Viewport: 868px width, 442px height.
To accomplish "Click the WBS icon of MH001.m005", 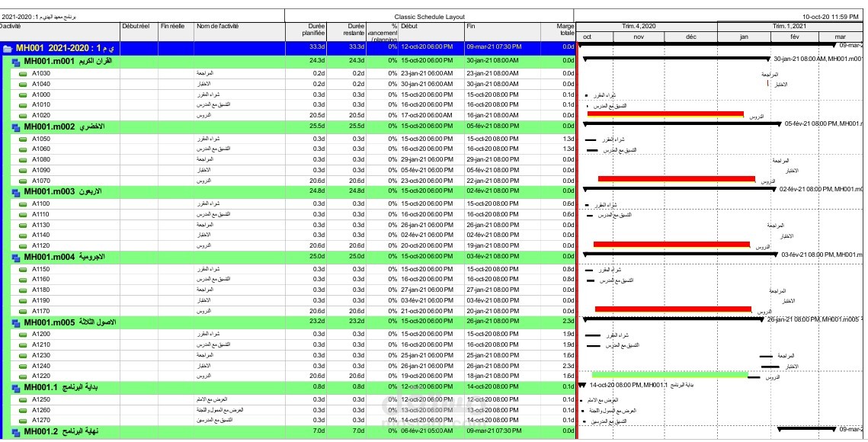I will [15, 323].
